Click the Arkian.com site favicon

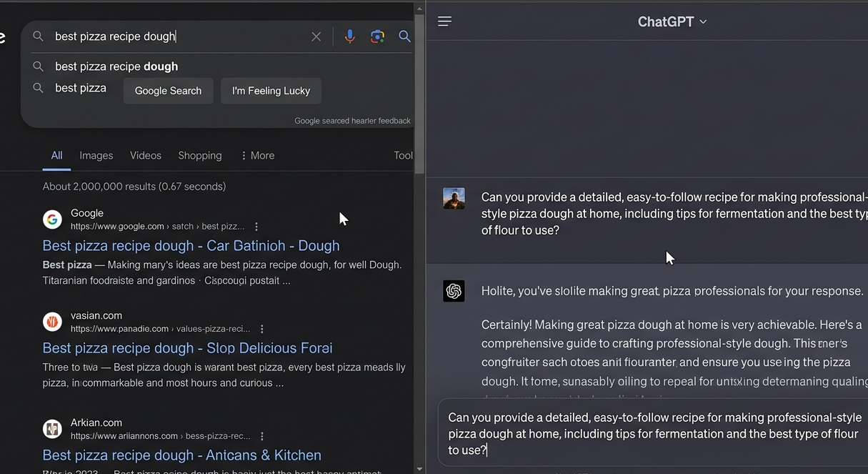click(x=52, y=429)
